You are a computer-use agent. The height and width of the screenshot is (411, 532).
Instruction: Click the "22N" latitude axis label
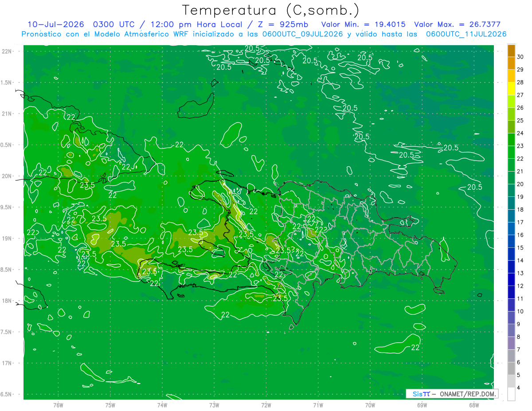[x=6, y=51]
